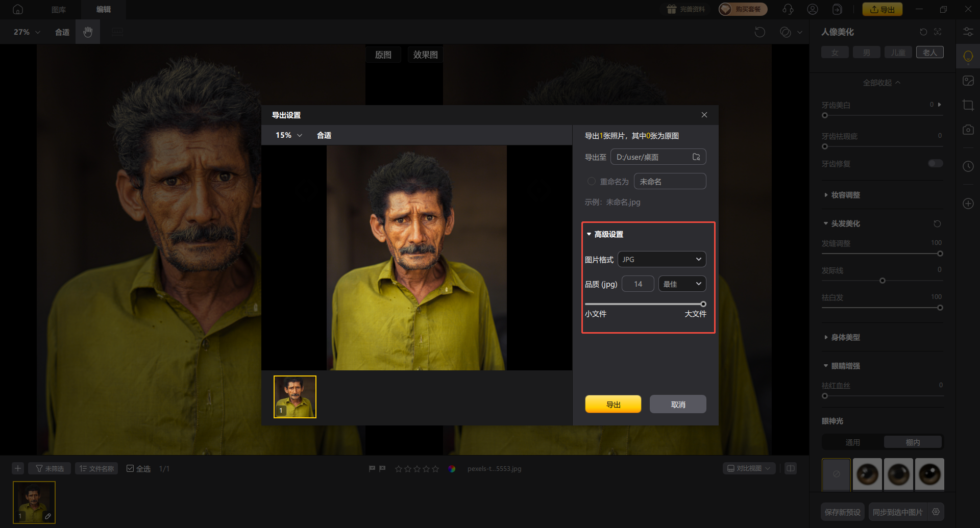Image resolution: width=980 pixels, height=528 pixels.
Task: Select the 重命名为 radio button
Action: [x=591, y=182]
